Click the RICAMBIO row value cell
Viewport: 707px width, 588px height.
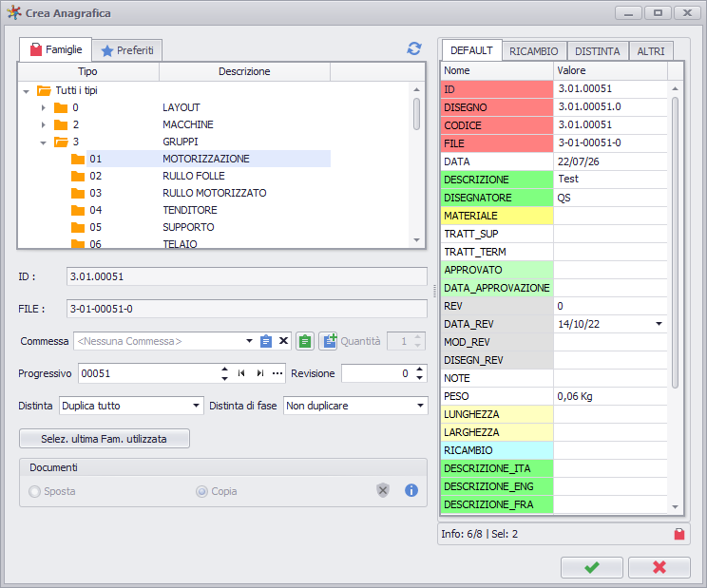click(x=610, y=450)
